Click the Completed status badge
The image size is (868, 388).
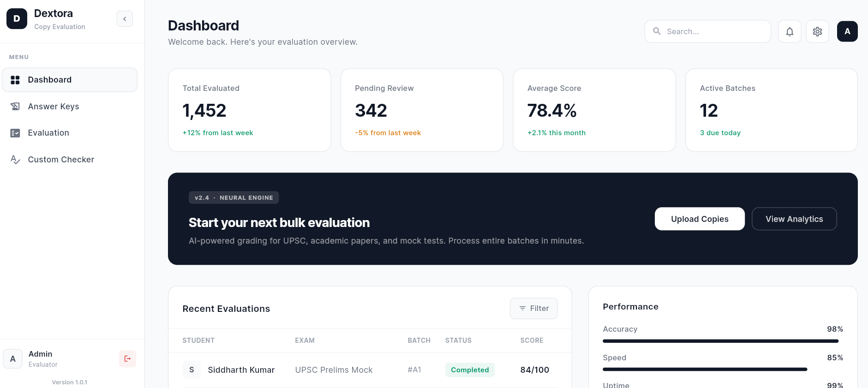tap(470, 370)
